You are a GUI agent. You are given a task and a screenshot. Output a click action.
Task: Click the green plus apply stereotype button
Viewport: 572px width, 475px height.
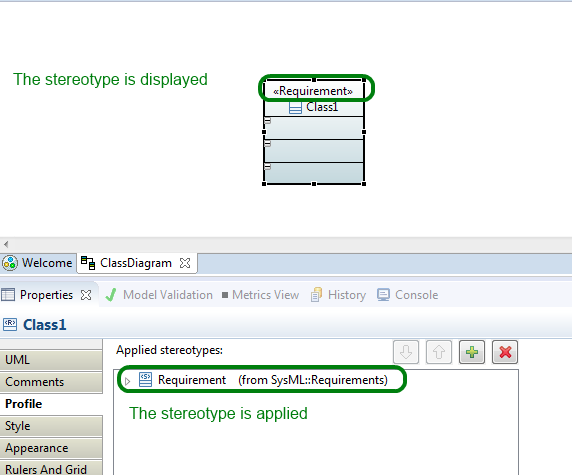[x=472, y=352]
